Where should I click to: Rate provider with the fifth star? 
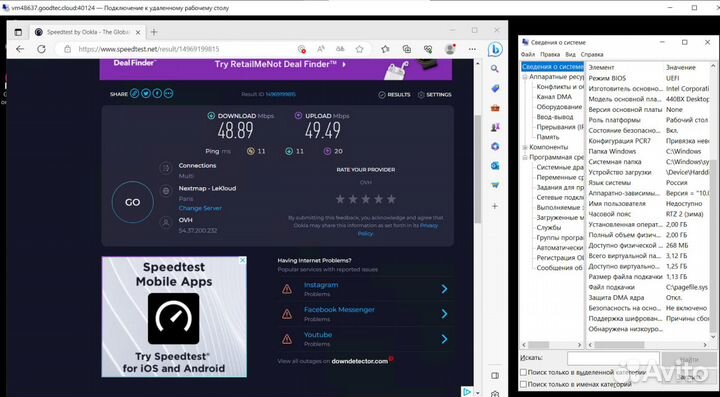[391, 199]
